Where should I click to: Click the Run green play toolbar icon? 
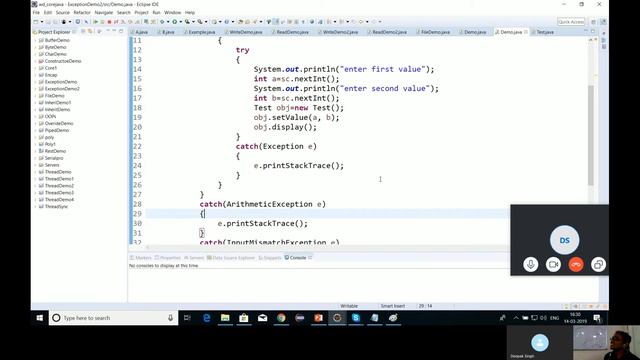(x=175, y=22)
